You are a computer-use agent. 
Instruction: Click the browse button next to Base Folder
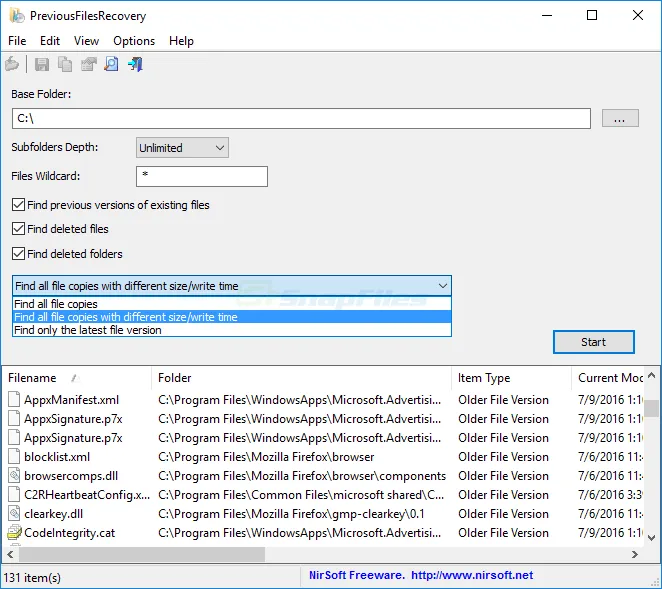click(x=620, y=118)
